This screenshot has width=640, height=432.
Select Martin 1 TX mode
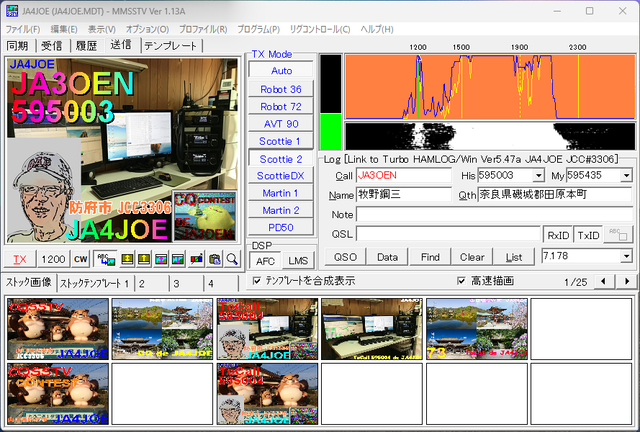pos(281,193)
